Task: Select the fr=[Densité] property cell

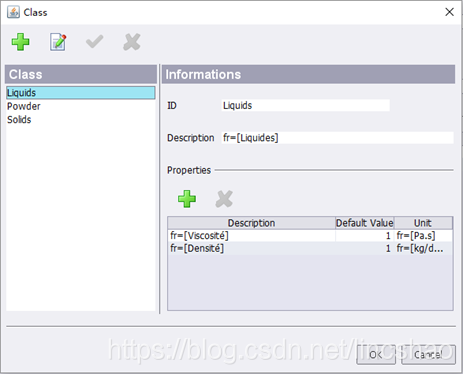Action: click(251, 248)
